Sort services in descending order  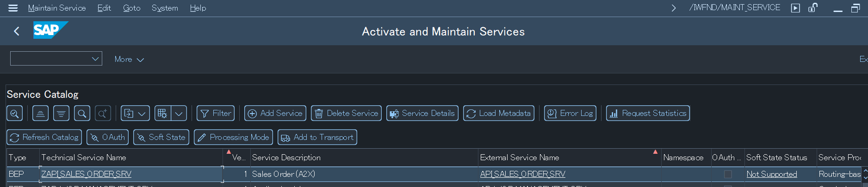[x=61, y=113]
